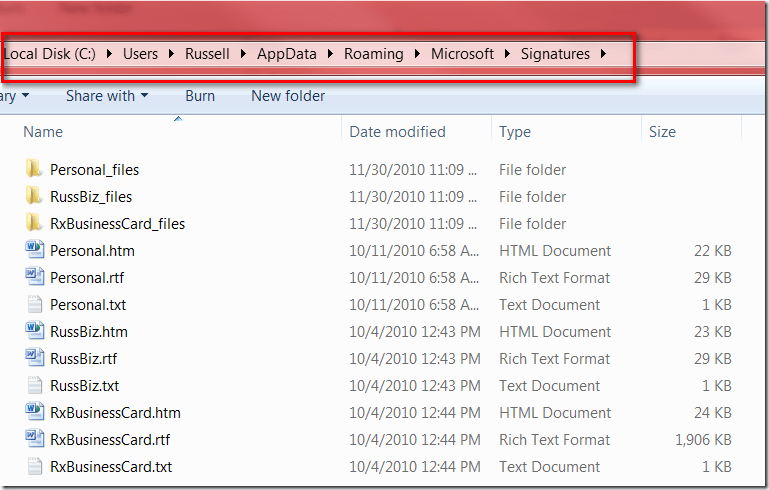The height and width of the screenshot is (490, 769).
Task: Expand the arrow after AppData breadcrumb
Action: [x=330, y=54]
